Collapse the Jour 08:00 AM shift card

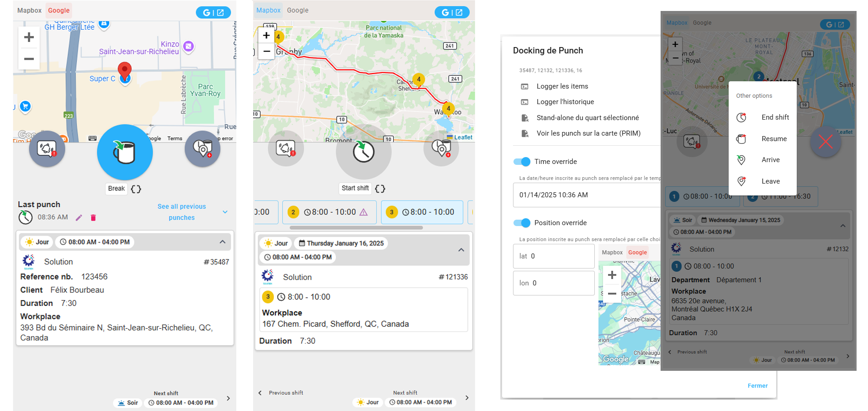pyautogui.click(x=222, y=242)
